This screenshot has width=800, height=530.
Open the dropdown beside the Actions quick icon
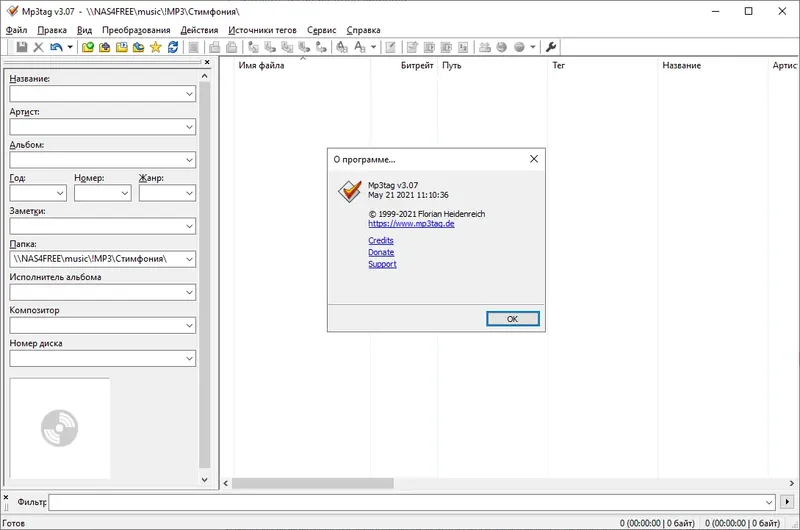point(373,47)
